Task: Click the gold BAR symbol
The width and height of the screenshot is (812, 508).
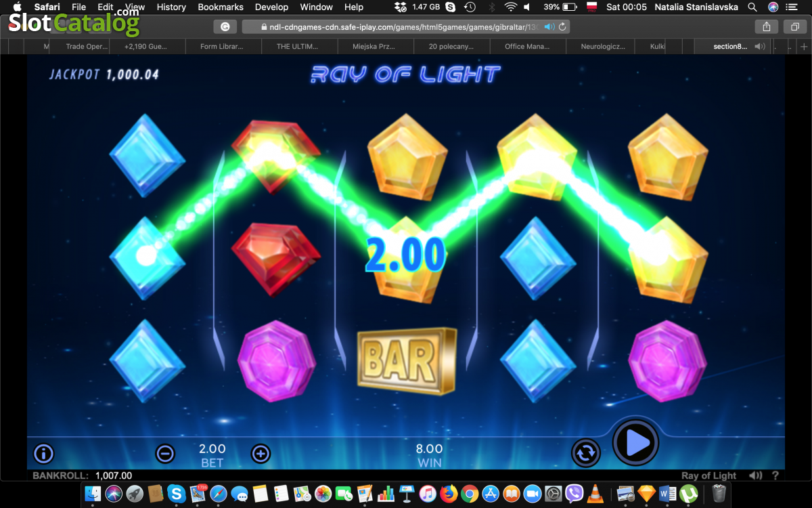Action: point(406,360)
